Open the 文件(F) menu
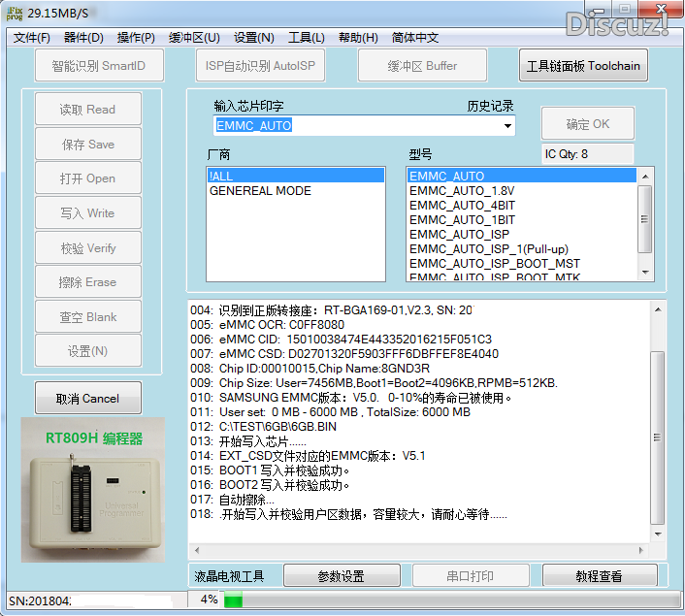685x616 pixels. point(32,38)
